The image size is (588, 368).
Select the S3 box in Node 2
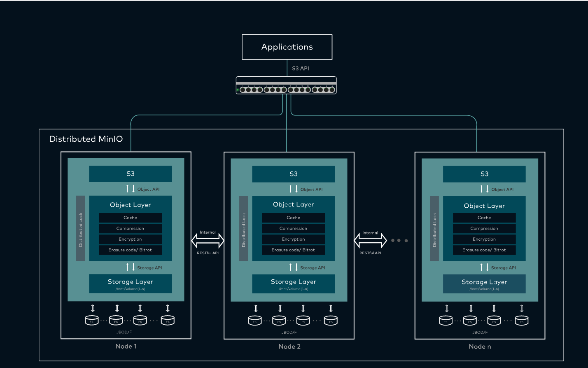pyautogui.click(x=294, y=174)
